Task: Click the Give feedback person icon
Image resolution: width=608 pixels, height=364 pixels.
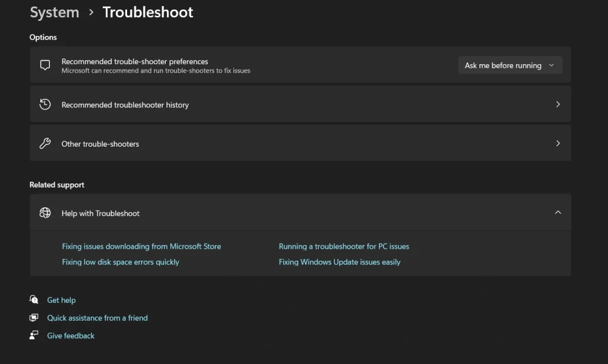Action: coord(34,335)
